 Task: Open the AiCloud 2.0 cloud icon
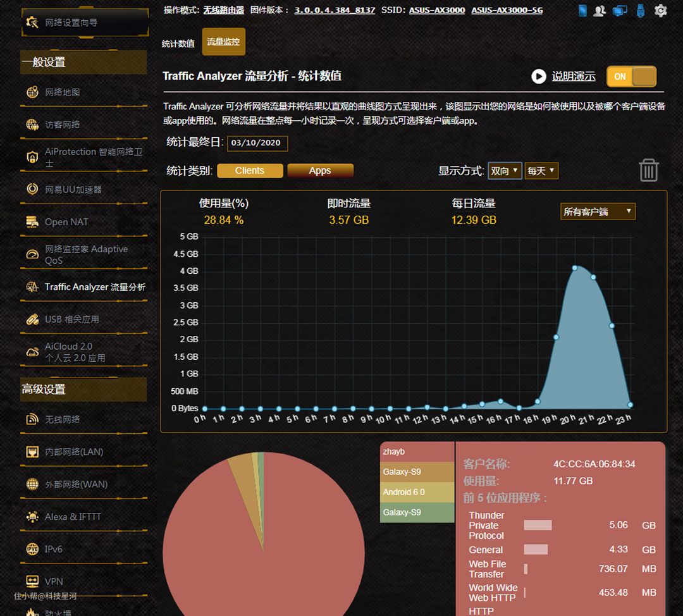point(32,352)
